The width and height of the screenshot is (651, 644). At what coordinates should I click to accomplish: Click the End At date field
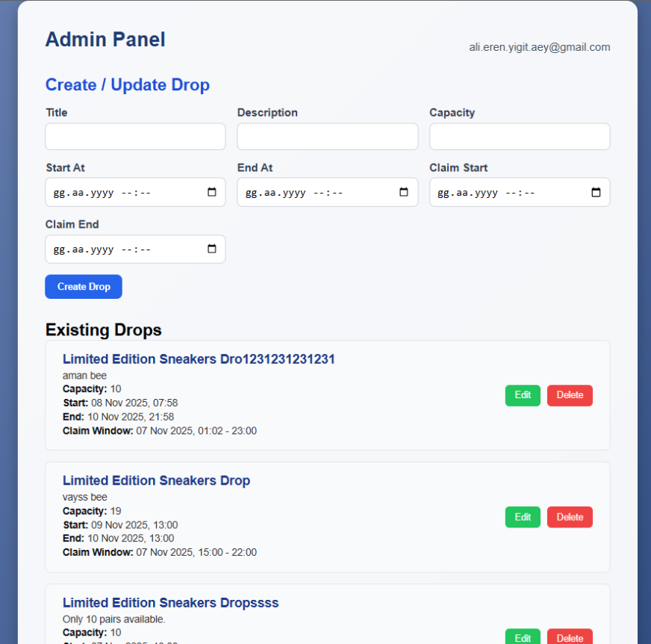pyautogui.click(x=328, y=192)
